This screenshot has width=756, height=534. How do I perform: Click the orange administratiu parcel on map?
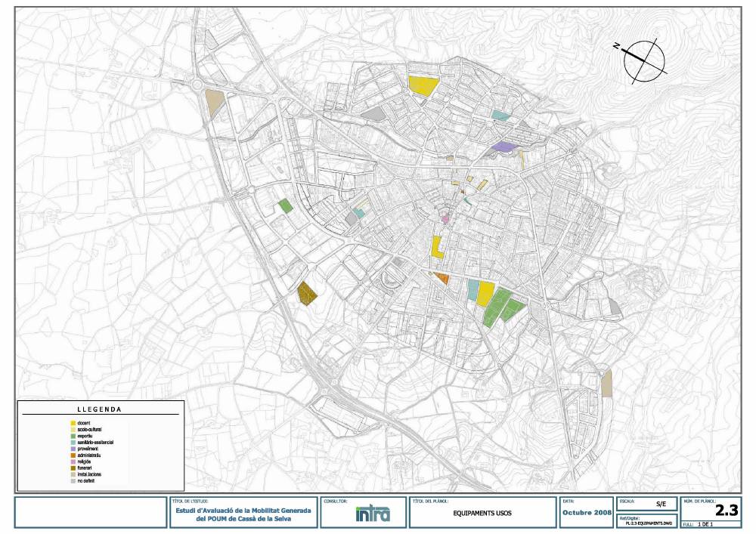click(x=442, y=279)
